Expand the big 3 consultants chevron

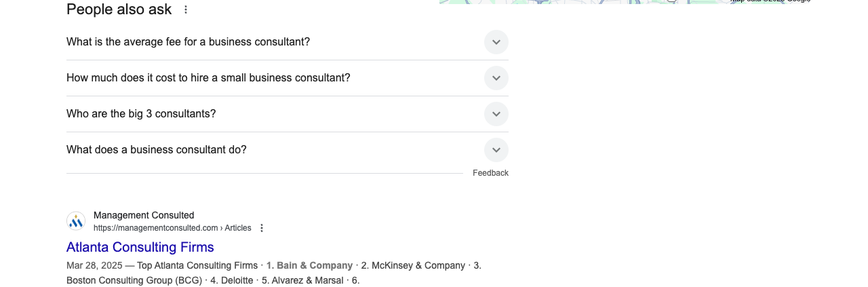496,114
